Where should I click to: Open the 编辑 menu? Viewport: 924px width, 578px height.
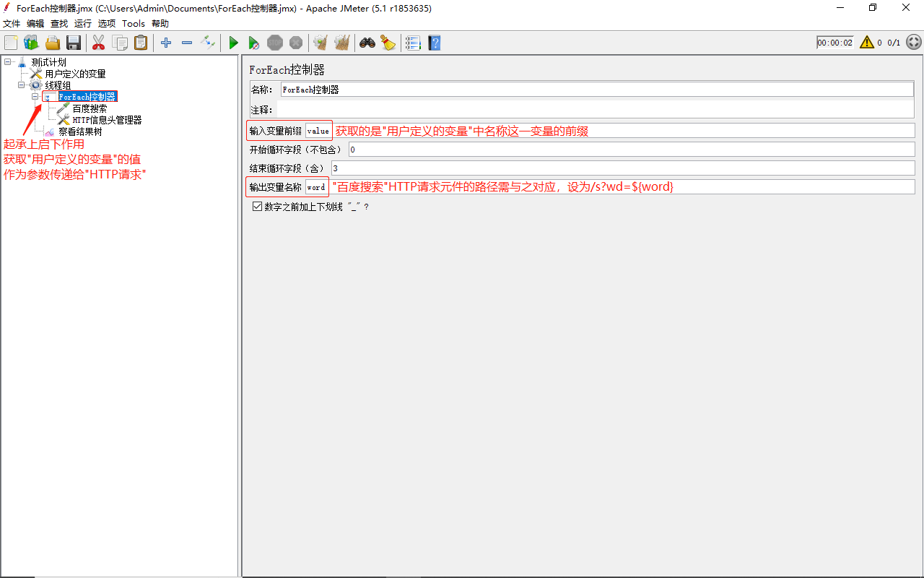click(x=35, y=24)
